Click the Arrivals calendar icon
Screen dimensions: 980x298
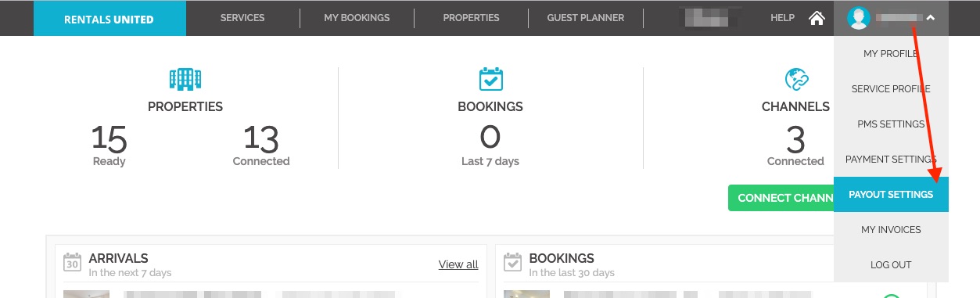72,261
